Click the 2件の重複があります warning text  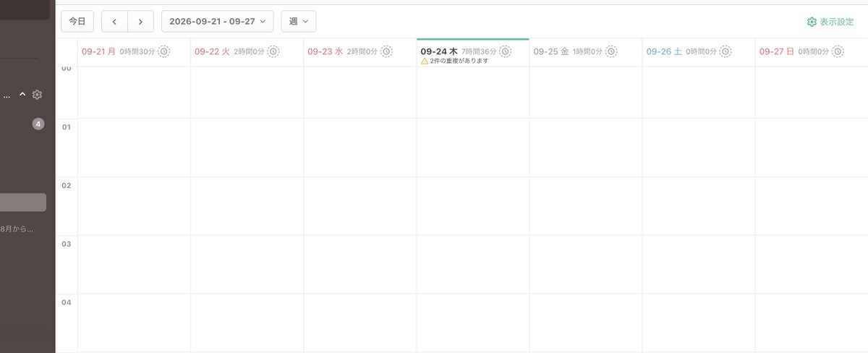tap(459, 61)
